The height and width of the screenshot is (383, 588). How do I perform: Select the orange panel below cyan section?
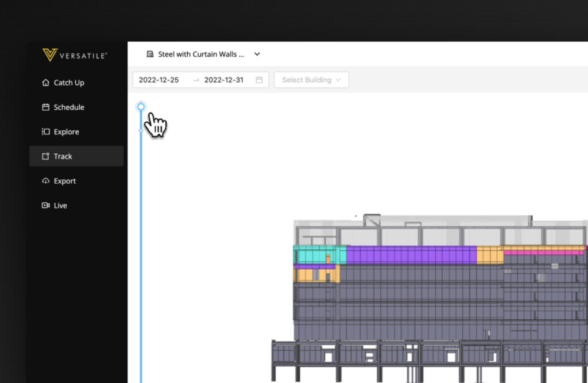315,275
